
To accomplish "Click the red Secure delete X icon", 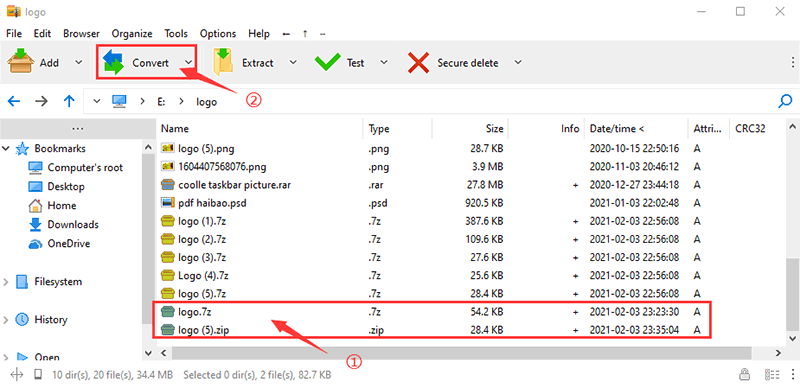I will coord(418,63).
